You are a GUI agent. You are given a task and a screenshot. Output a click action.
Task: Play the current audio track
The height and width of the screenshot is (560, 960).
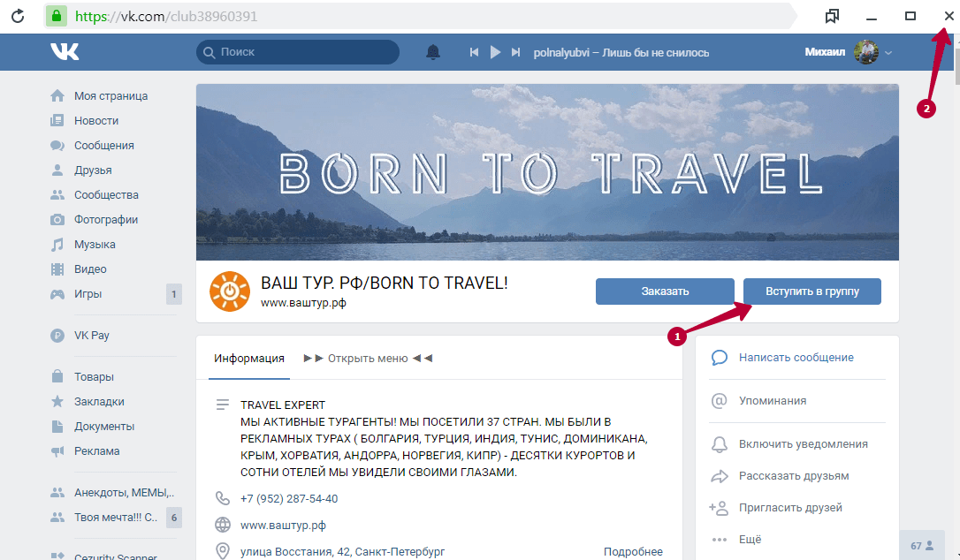(495, 52)
